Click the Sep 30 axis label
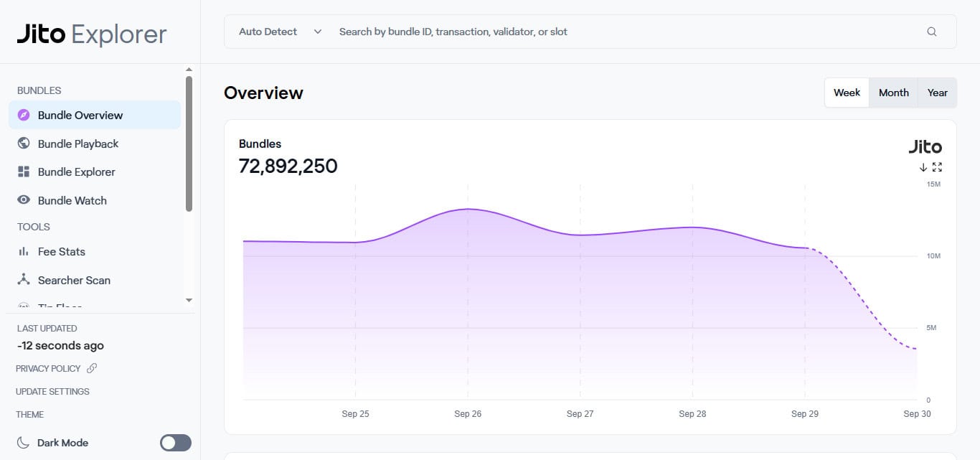The height and width of the screenshot is (460, 980). [x=917, y=413]
